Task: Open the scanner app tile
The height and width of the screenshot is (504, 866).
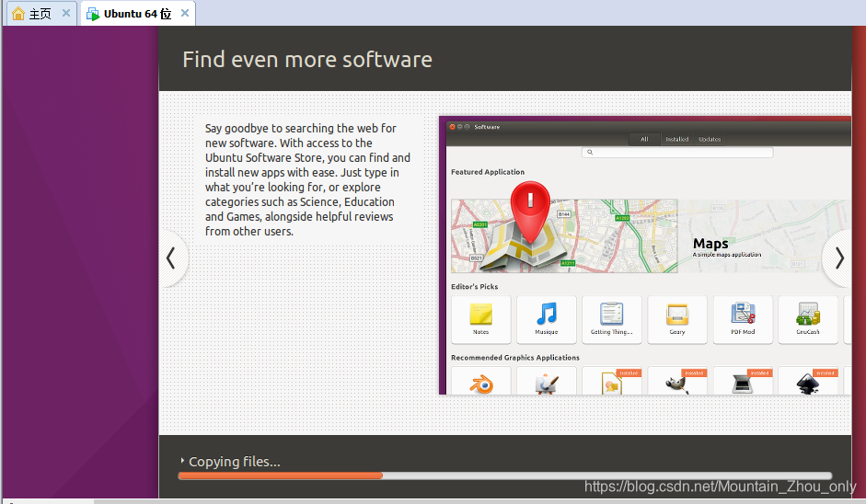Action: [743, 381]
